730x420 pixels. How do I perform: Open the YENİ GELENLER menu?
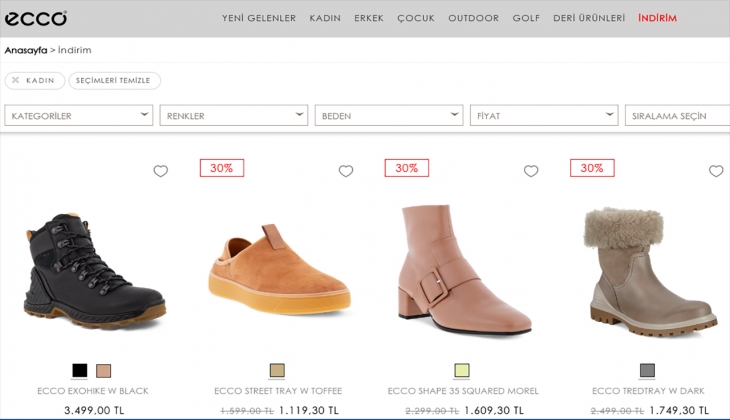coord(258,18)
